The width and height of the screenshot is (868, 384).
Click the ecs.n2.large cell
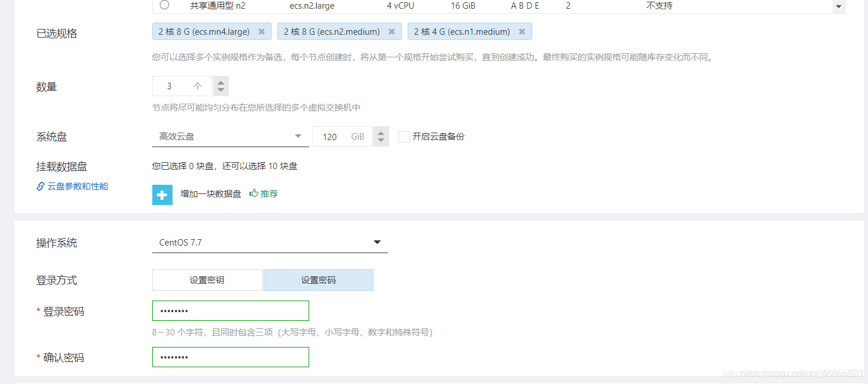tap(312, 6)
